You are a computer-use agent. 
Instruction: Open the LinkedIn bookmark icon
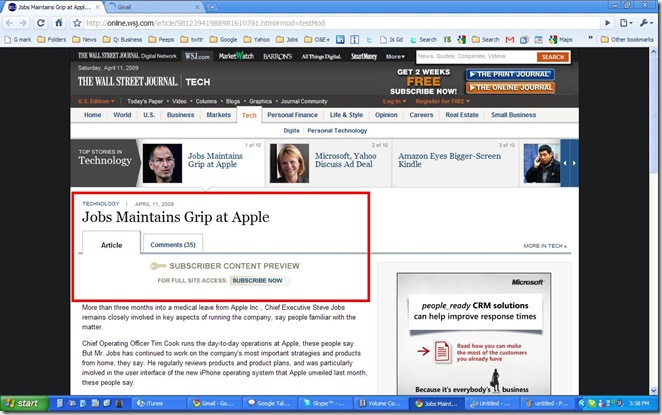click(340, 40)
